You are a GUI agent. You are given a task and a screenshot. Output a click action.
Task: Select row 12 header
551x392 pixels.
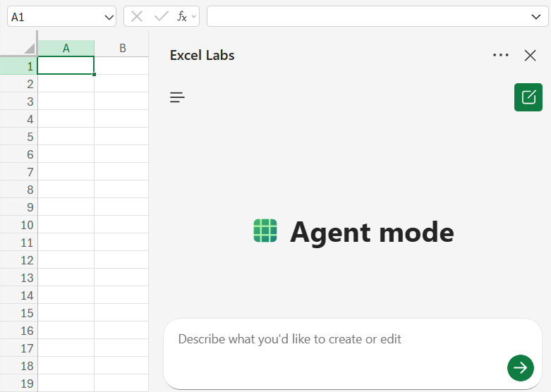coord(18,259)
